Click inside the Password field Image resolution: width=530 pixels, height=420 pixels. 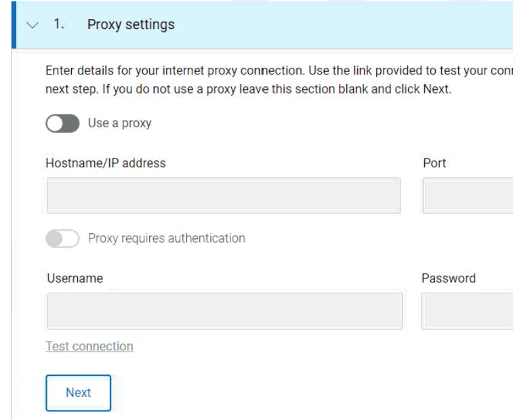tap(468, 311)
